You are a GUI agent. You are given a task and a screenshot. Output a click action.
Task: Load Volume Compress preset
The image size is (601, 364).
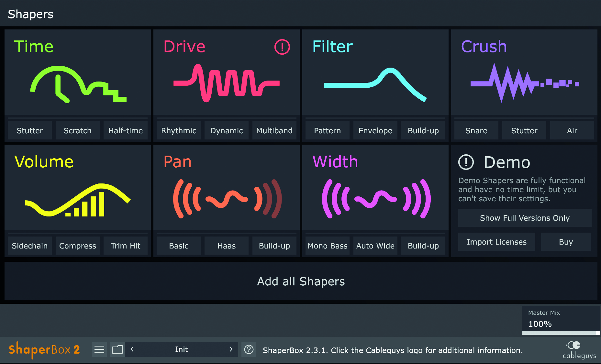(78, 246)
